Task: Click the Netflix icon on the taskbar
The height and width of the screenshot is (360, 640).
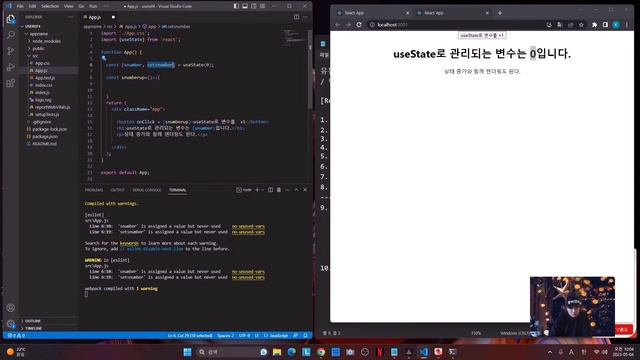Action: 380,352
